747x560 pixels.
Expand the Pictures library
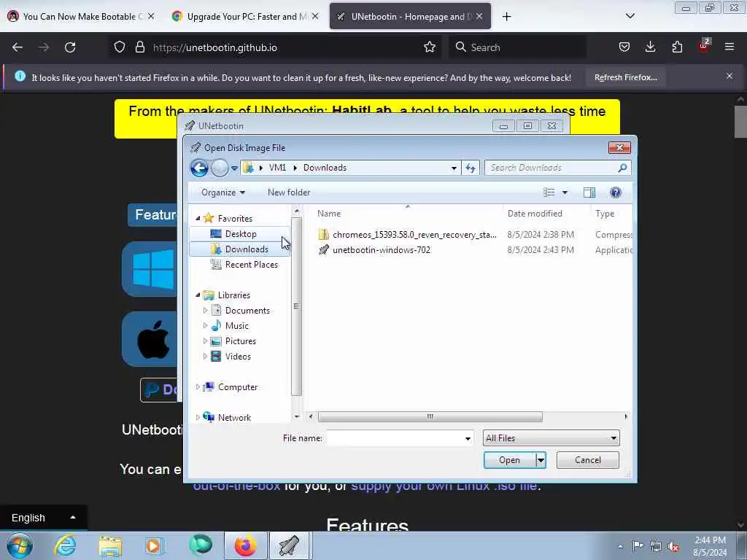point(205,341)
